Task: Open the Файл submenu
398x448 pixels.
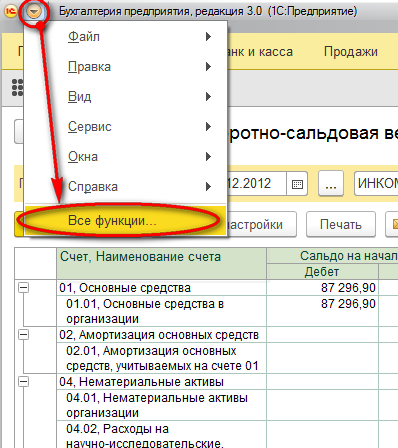Action: 126,36
